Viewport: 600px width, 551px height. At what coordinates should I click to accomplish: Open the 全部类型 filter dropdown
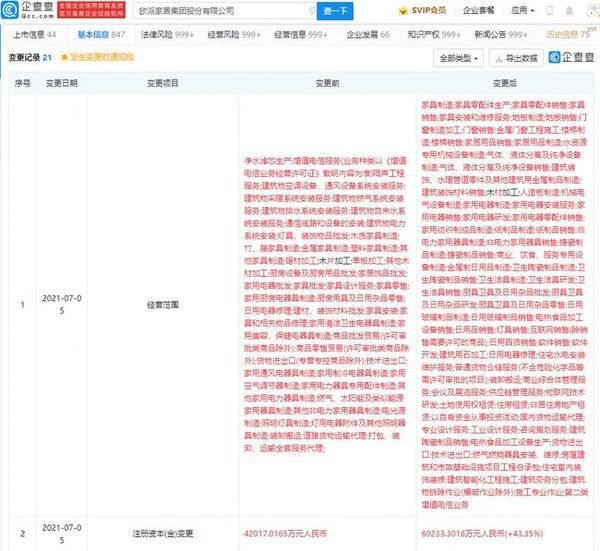tap(459, 59)
